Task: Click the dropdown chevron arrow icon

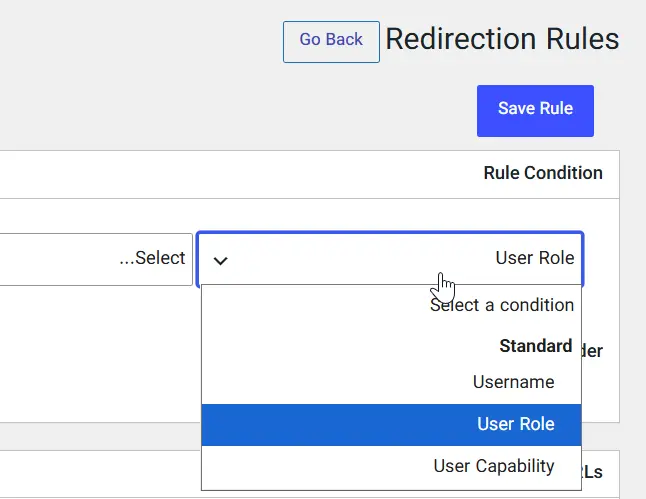Action: [x=220, y=260]
